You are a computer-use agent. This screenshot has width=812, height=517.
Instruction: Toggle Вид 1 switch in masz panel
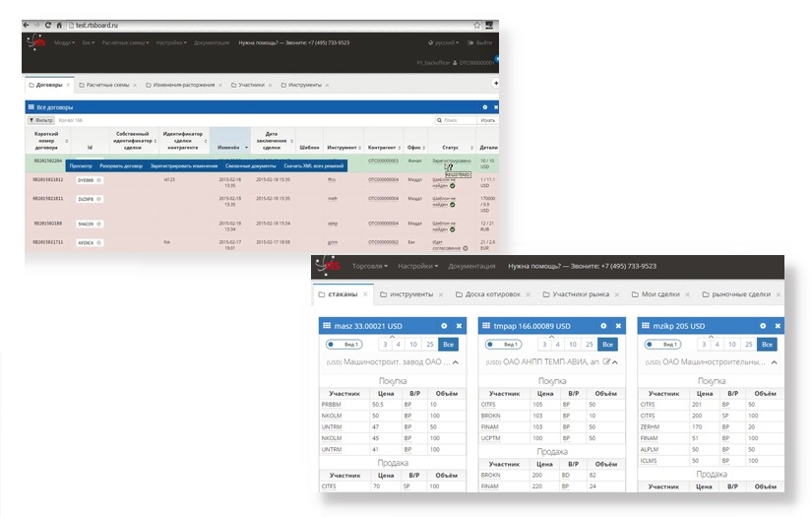(x=344, y=344)
